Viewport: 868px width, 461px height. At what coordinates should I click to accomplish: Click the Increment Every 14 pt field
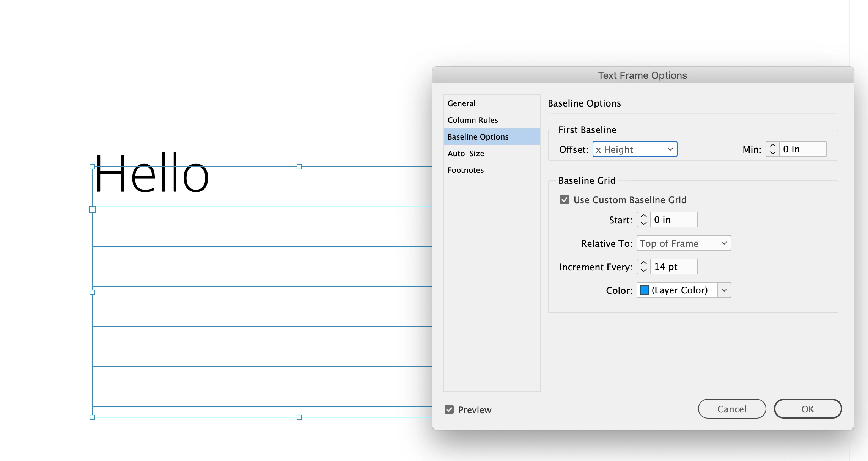point(673,267)
